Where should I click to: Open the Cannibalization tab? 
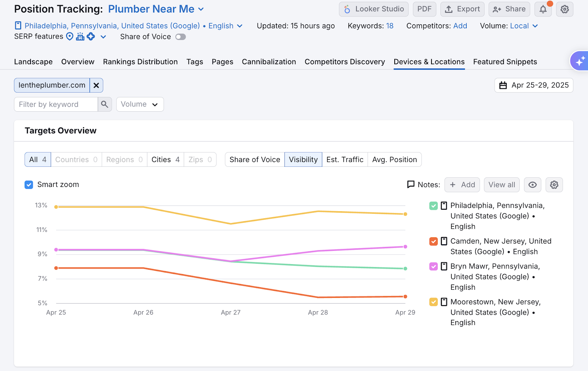click(x=269, y=62)
